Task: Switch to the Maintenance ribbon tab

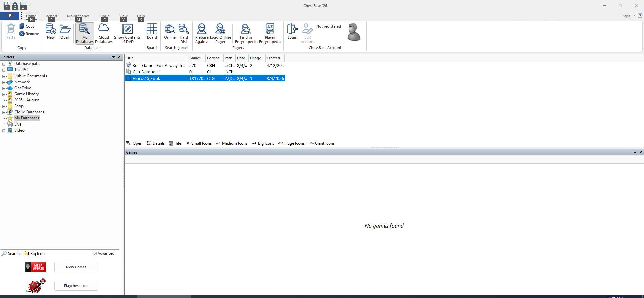Action: point(78,16)
